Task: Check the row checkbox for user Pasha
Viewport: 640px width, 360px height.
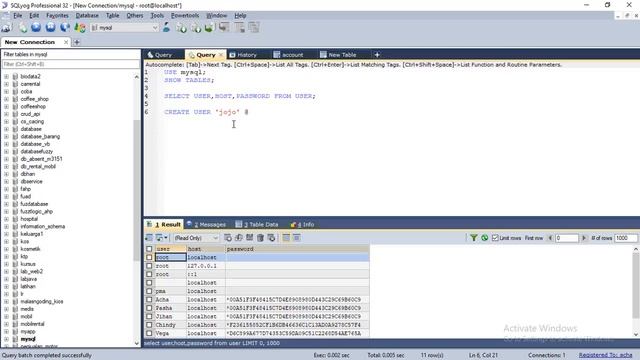Action: click(149, 308)
